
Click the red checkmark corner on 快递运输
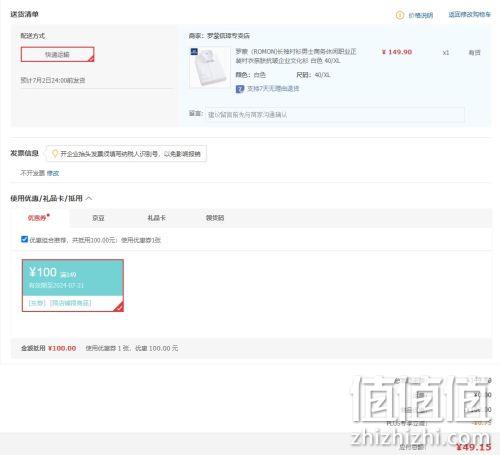coord(91,59)
